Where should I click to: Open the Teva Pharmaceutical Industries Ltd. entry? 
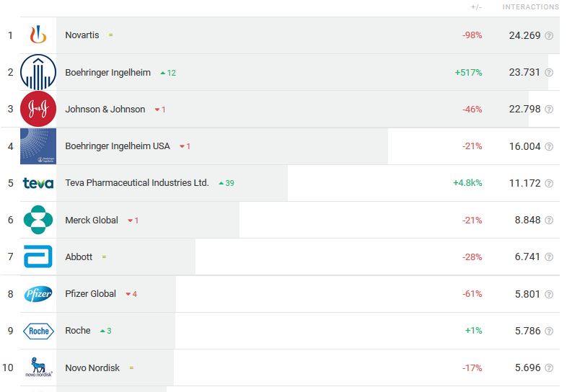click(x=137, y=183)
